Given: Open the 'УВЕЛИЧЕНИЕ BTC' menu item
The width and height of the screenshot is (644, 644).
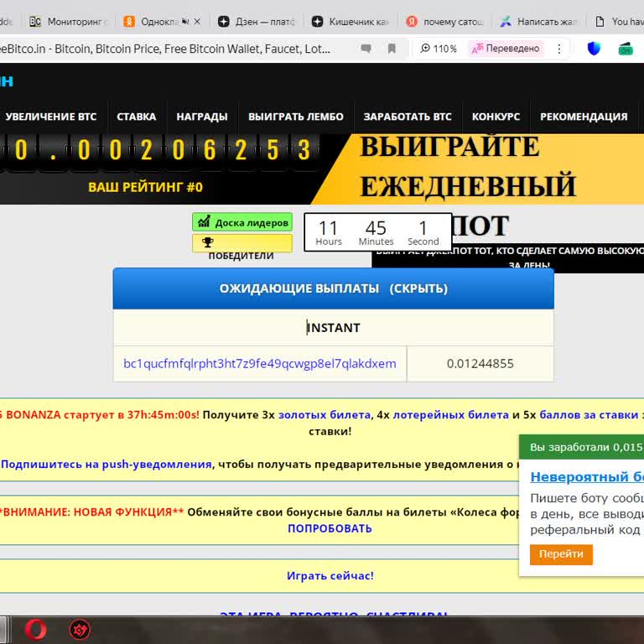Looking at the screenshot, I should 50,117.
